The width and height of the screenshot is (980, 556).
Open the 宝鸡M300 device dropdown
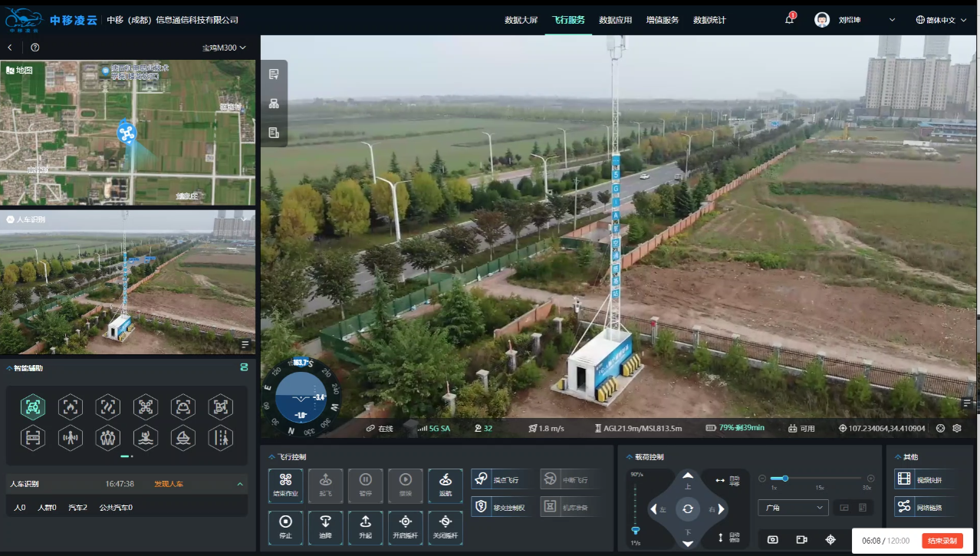coord(224,48)
